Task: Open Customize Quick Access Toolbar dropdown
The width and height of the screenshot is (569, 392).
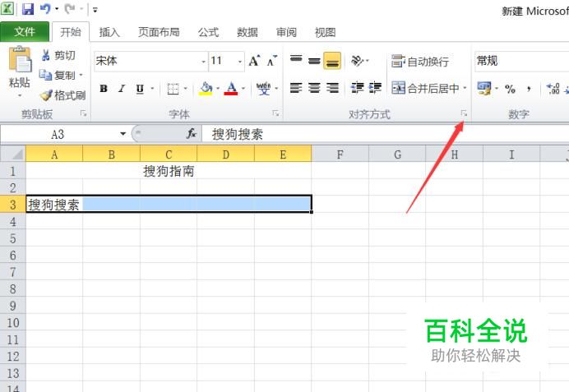Action: (x=95, y=10)
